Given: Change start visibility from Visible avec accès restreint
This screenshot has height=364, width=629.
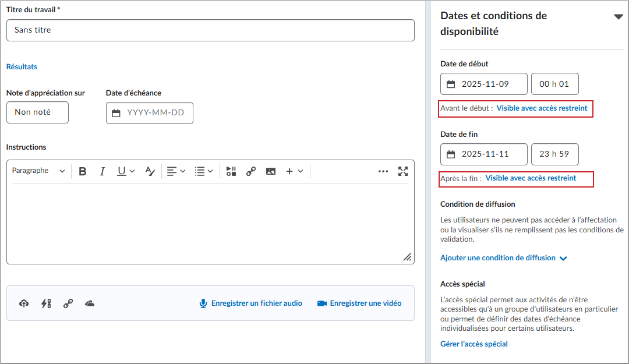Looking at the screenshot, I should coord(542,108).
